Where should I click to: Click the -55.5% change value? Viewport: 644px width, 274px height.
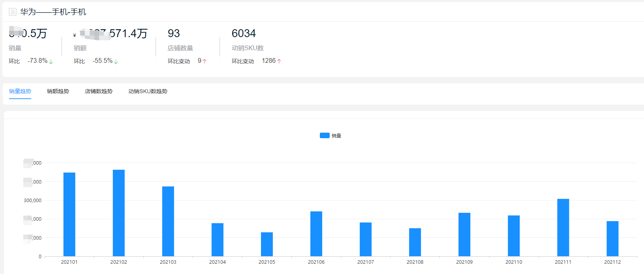(x=103, y=61)
